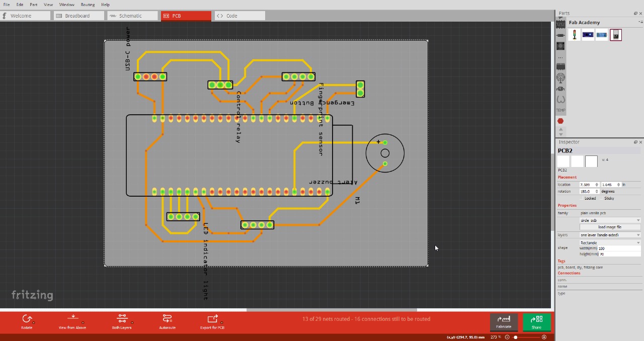Select the light blue relay module thumbnail
644x341 pixels.
(x=602, y=35)
